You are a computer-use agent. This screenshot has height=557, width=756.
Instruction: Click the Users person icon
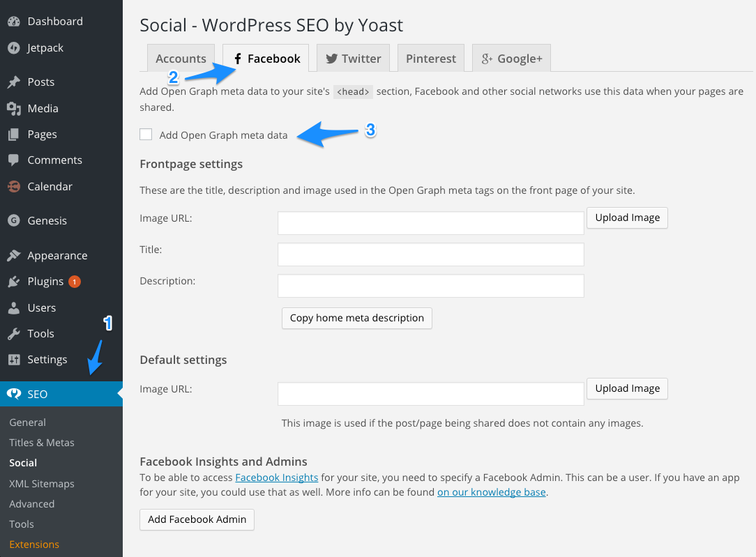coord(14,307)
